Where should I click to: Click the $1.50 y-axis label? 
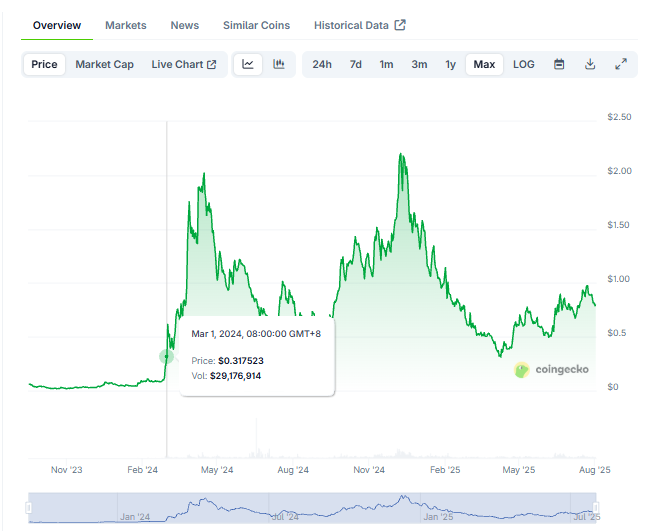(619, 225)
